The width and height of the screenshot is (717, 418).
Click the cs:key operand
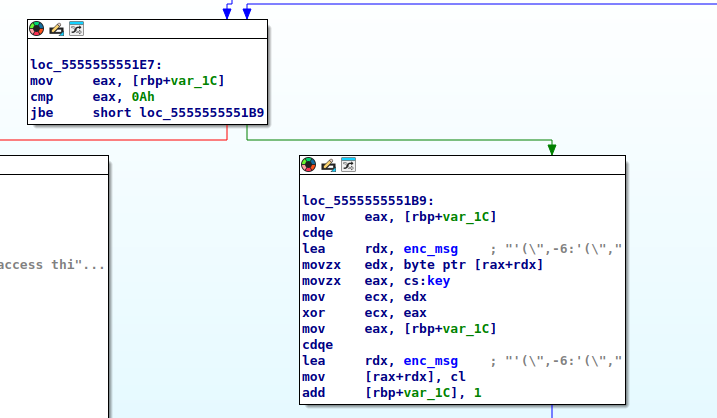pos(427,281)
